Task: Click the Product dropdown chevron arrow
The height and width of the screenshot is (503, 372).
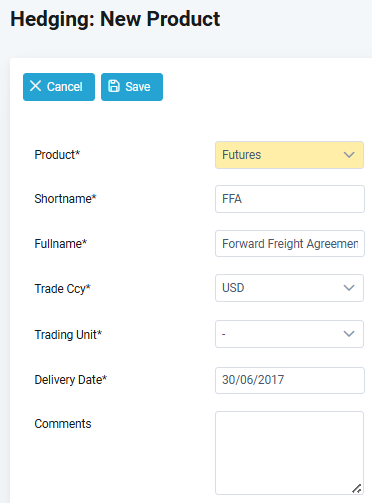Action: (x=349, y=155)
